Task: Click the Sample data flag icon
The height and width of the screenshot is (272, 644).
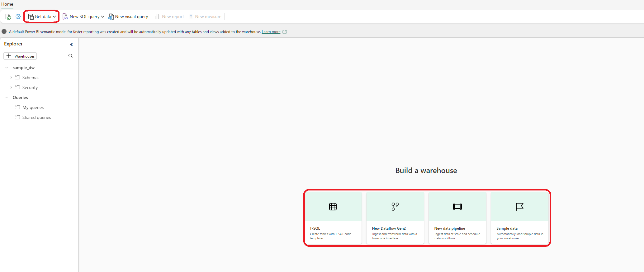Action: tap(519, 207)
